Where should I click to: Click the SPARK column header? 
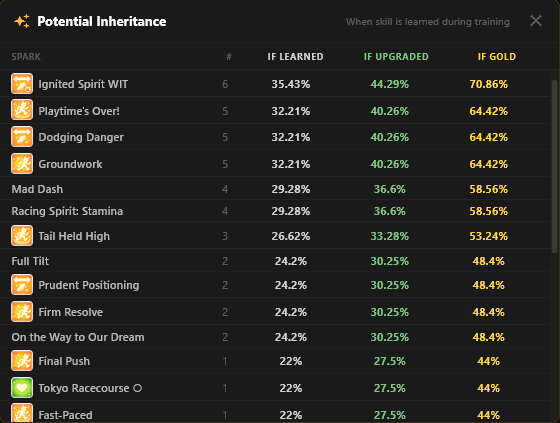point(26,56)
